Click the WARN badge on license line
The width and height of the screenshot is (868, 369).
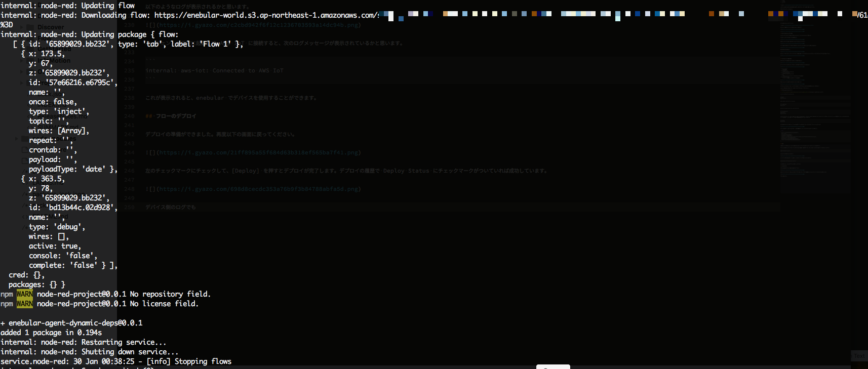tap(24, 304)
